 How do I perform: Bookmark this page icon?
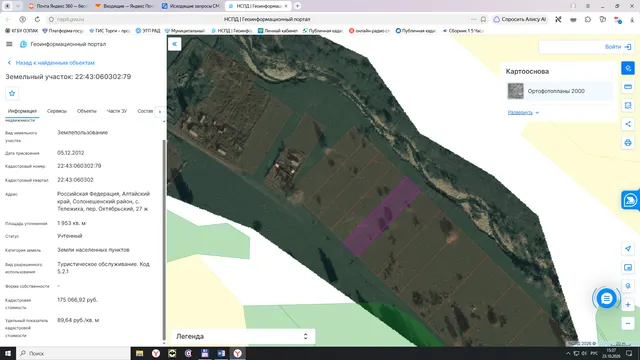484,19
